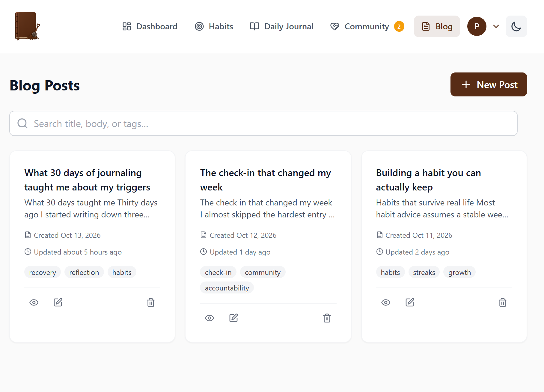
Task: Open the Community nav item
Action: 367,26
